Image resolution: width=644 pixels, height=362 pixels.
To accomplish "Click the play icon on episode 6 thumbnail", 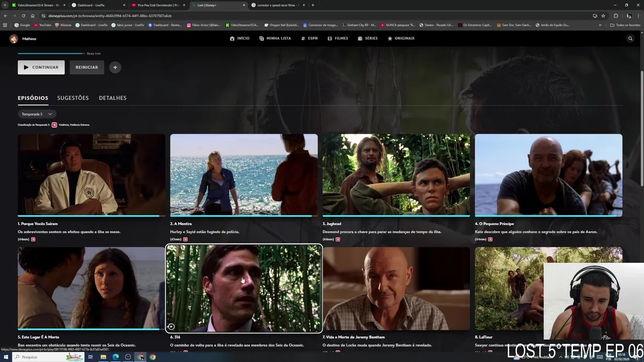I will 171,327.
